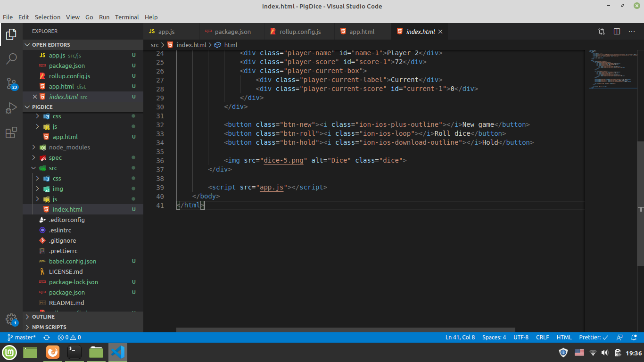Open the File menu

click(8, 17)
